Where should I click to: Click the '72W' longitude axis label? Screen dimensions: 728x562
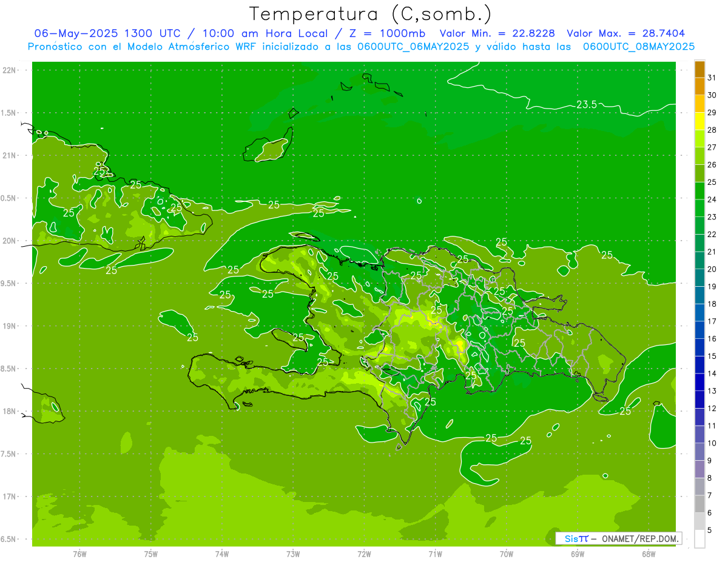point(364,554)
